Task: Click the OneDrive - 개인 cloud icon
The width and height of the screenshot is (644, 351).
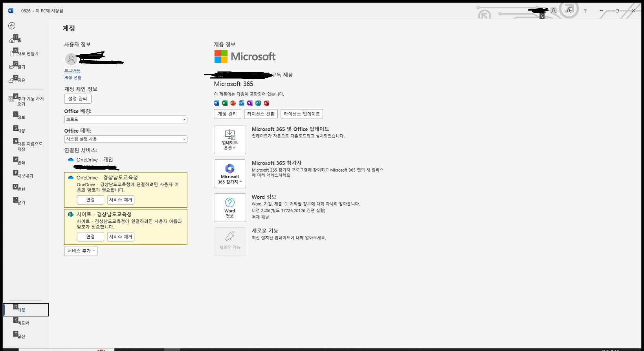Action: [71, 160]
